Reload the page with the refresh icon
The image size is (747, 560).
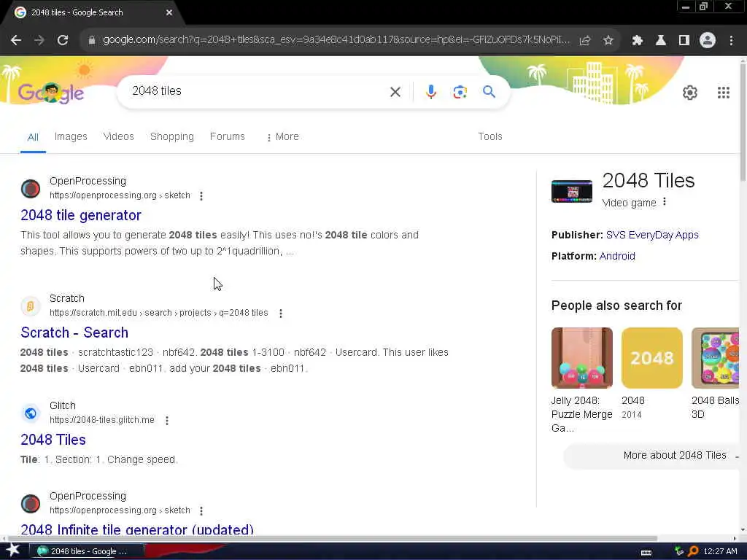coord(63,41)
